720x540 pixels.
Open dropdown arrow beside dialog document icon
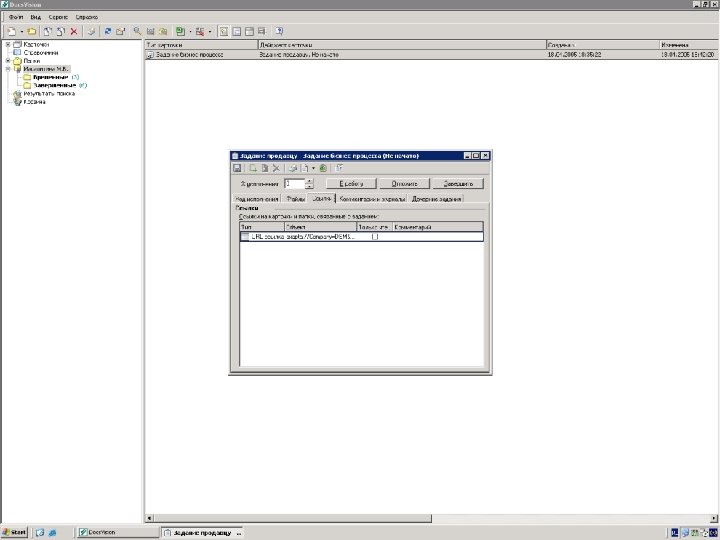(313, 168)
